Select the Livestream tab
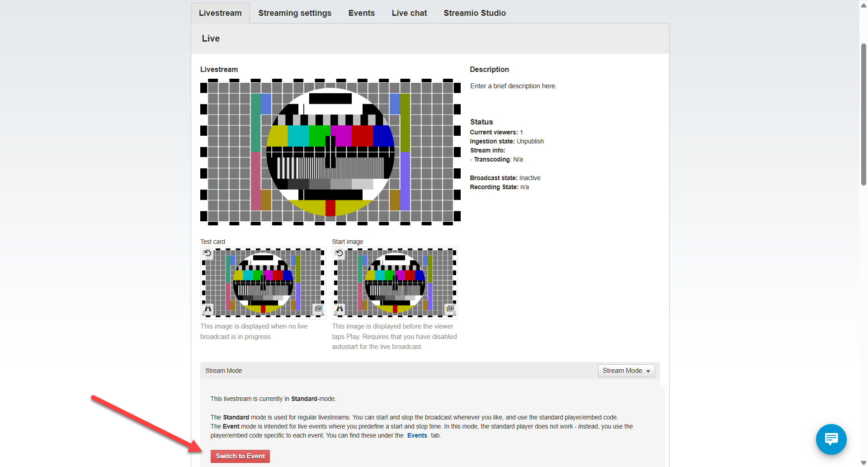The width and height of the screenshot is (868, 467). pos(220,13)
